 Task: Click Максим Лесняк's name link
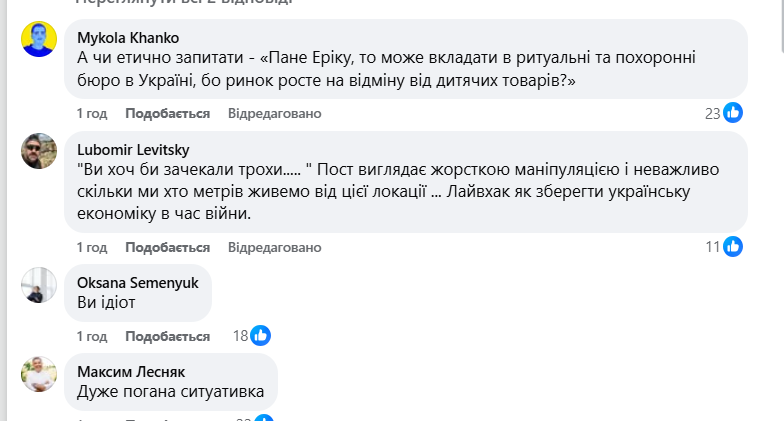129,371
